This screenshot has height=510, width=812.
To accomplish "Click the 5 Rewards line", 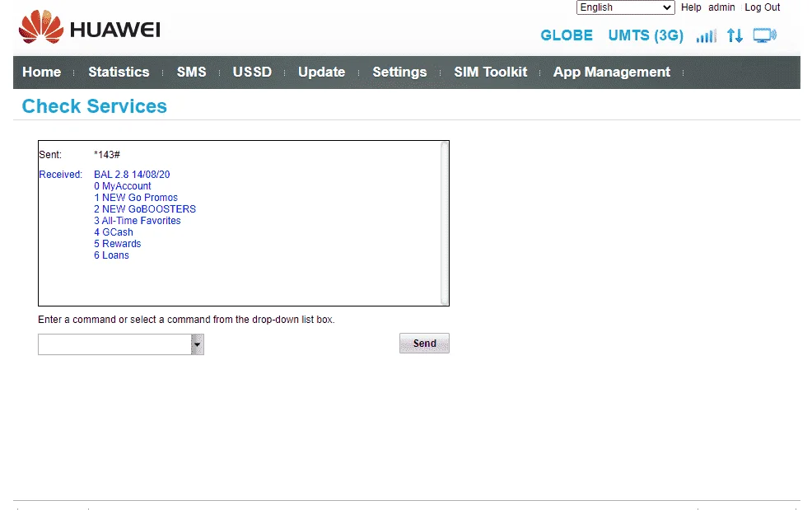I will pos(118,244).
